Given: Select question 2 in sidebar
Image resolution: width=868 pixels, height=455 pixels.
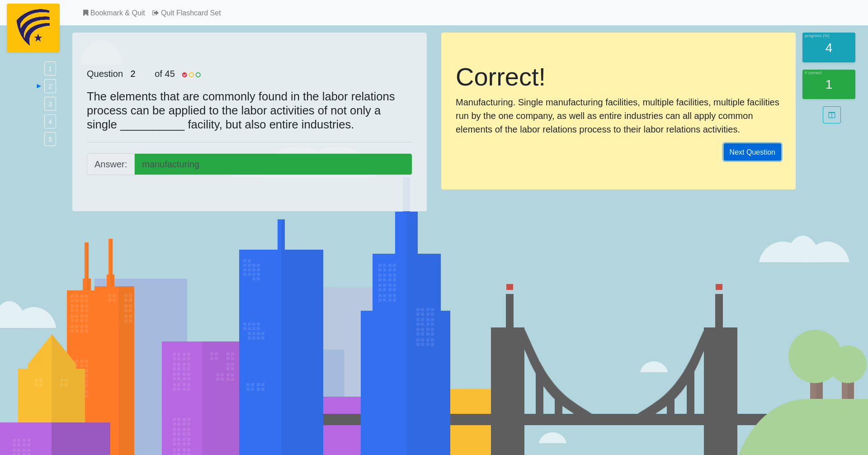Looking at the screenshot, I should [50, 86].
